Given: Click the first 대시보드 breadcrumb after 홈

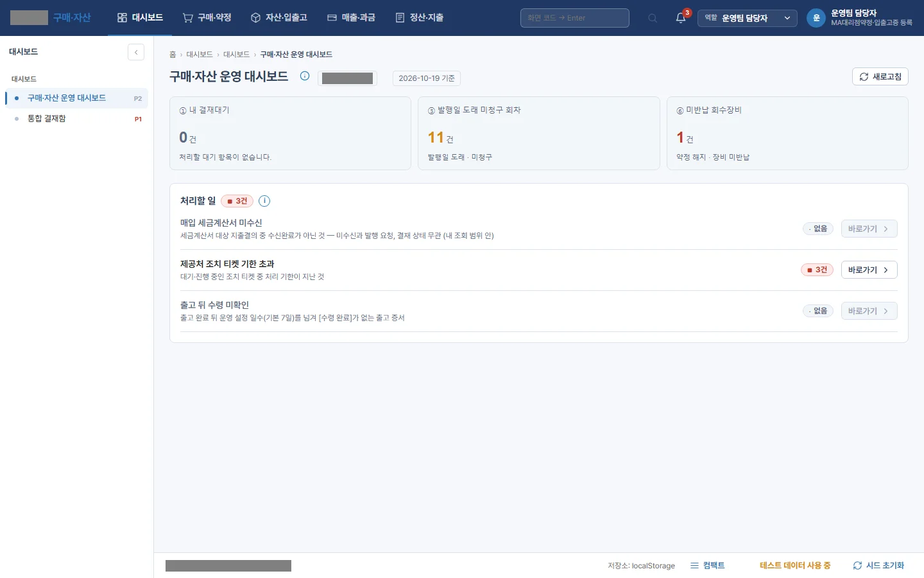Looking at the screenshot, I should pyautogui.click(x=200, y=55).
